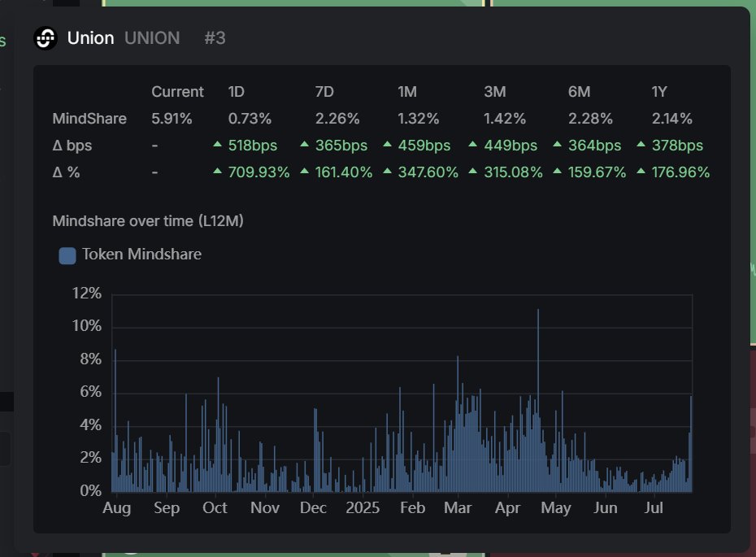This screenshot has height=557, width=756.
Task: Click the 12% y-axis label
Action: coord(87,294)
